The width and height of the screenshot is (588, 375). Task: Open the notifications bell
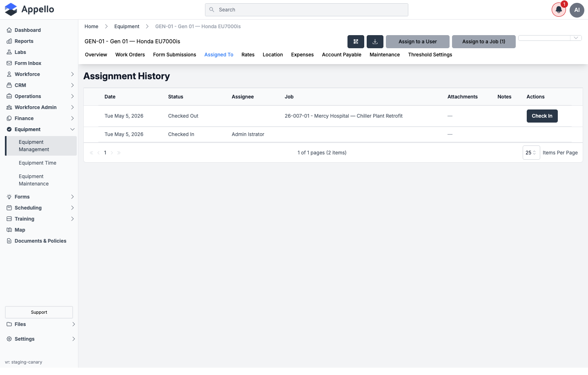tap(559, 10)
